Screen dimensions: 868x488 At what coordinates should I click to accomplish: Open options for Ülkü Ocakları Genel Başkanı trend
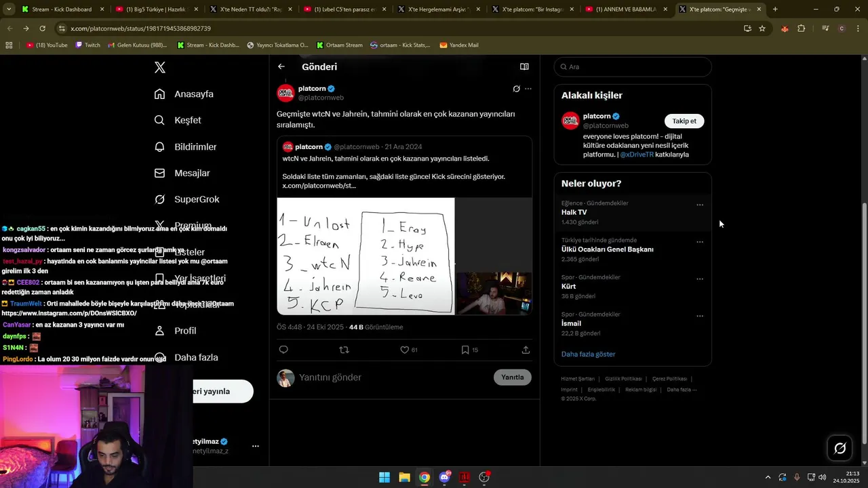700,242
